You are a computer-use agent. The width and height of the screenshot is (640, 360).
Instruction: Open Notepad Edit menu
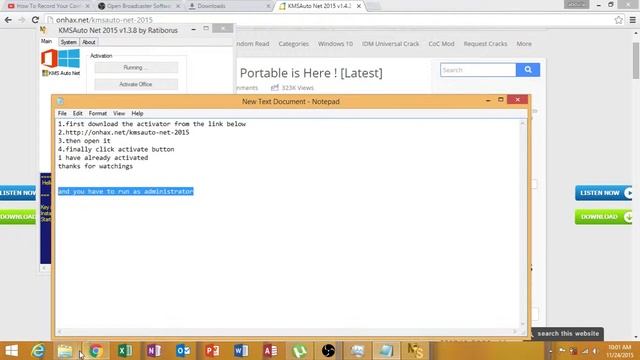coord(78,113)
